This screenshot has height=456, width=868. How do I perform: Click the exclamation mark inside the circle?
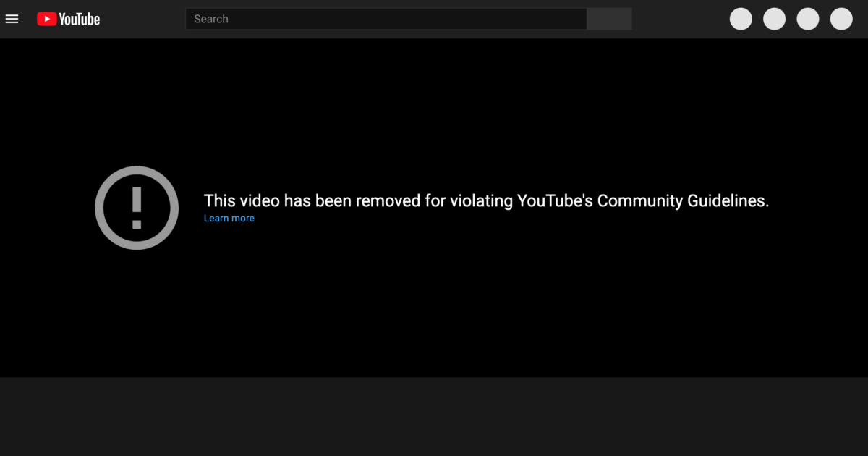click(137, 207)
